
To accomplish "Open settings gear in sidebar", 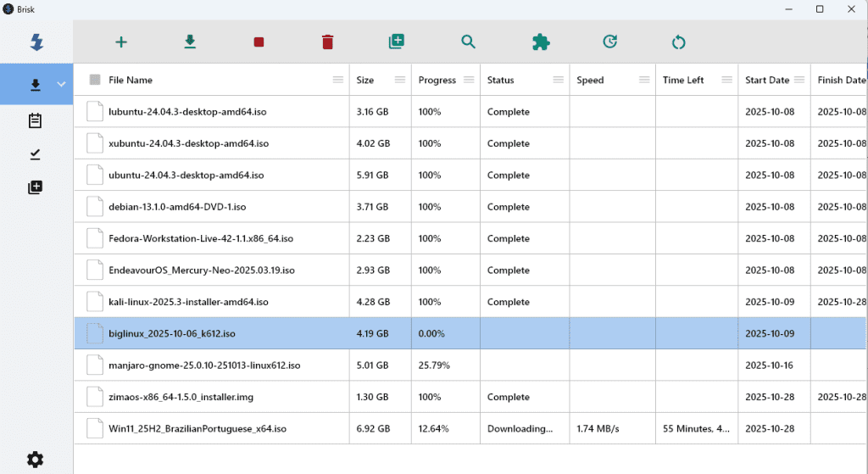I will click(35, 459).
